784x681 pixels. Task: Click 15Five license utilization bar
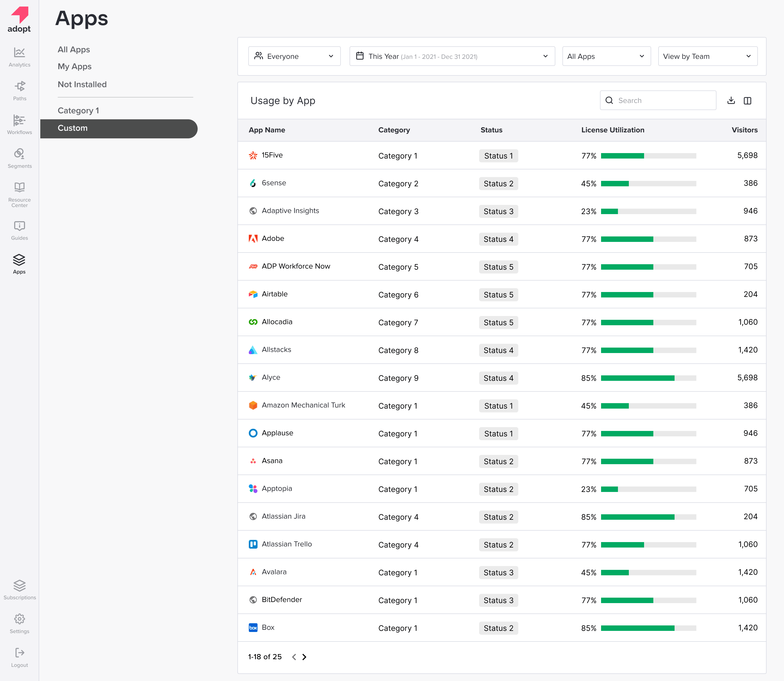pyautogui.click(x=648, y=156)
